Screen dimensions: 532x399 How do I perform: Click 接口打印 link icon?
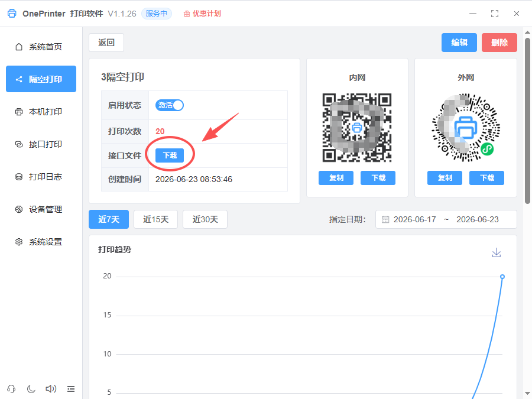(x=19, y=144)
